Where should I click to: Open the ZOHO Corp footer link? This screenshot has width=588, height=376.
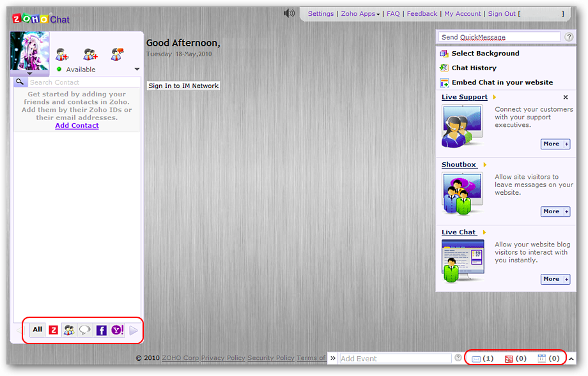point(180,357)
